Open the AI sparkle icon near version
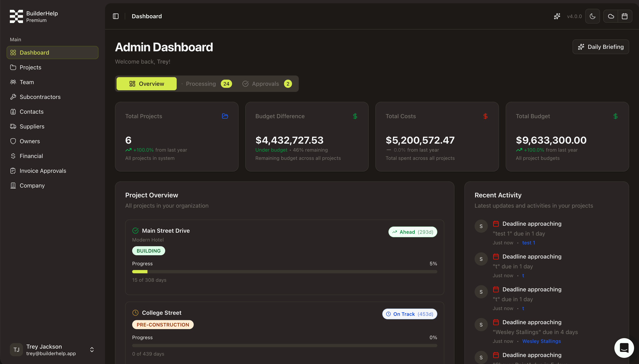 [557, 16]
